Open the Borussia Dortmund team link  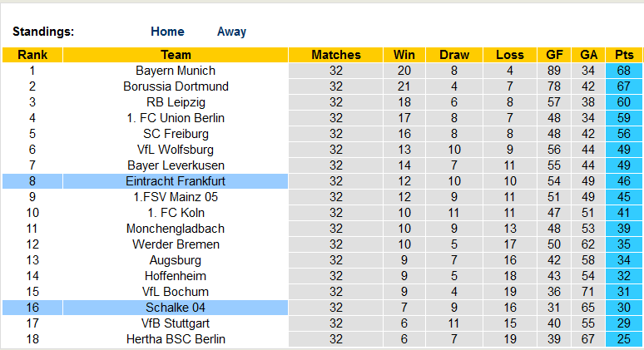pos(176,86)
